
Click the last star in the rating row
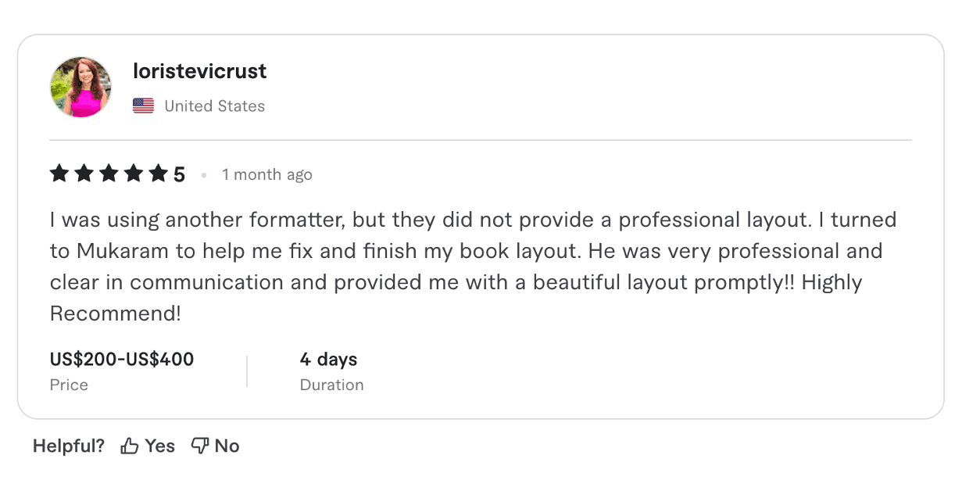click(x=159, y=174)
